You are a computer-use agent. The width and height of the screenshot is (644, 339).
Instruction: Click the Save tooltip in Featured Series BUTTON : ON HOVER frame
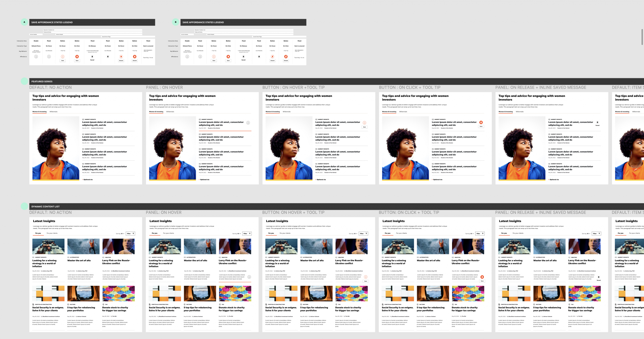365,127
